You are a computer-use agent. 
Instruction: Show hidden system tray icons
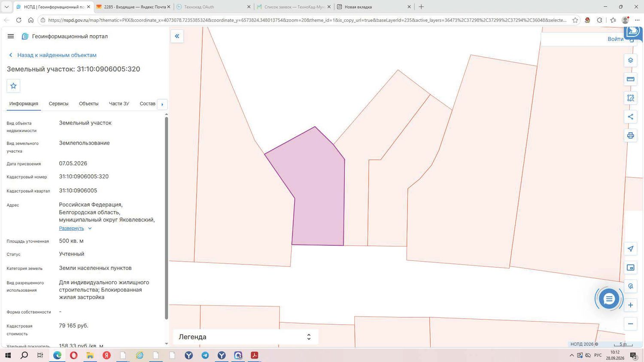(x=571, y=355)
